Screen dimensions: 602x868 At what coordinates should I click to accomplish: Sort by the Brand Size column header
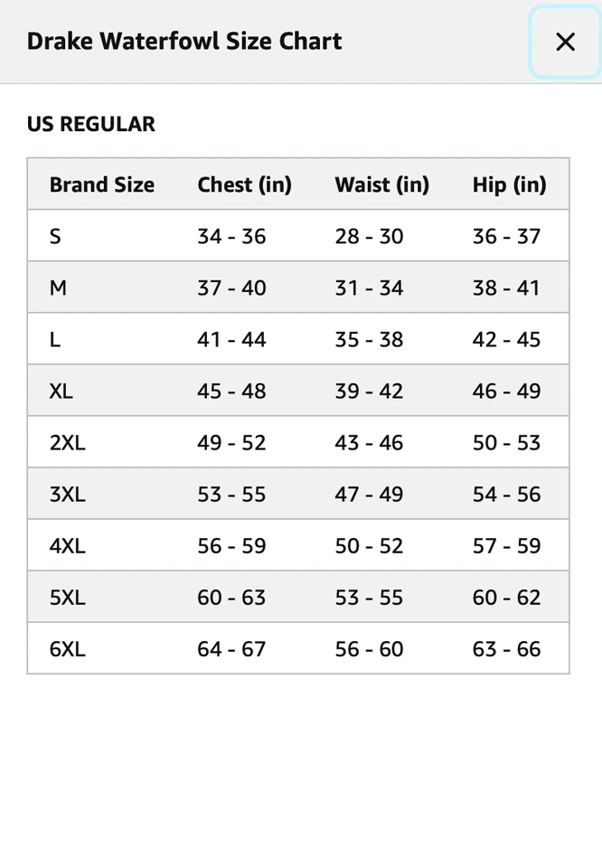pyautogui.click(x=101, y=184)
